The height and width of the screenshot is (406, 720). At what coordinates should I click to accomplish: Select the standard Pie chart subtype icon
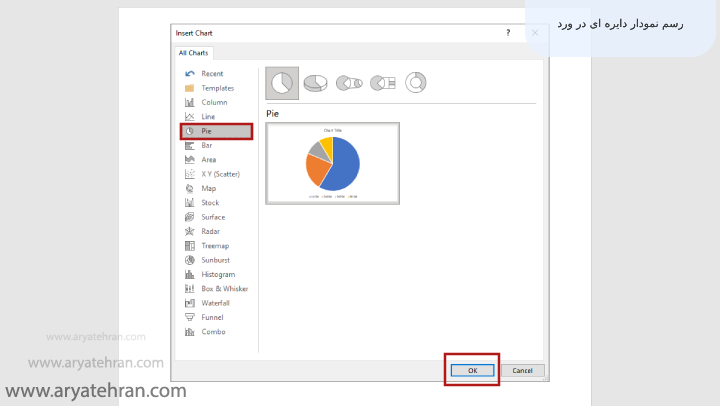282,83
